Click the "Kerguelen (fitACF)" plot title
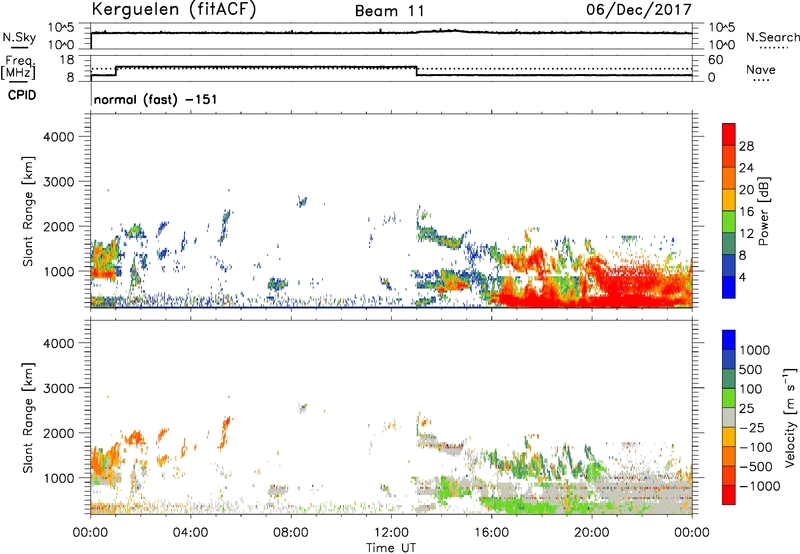Image resolution: width=800 pixels, height=554 pixels. click(173, 10)
